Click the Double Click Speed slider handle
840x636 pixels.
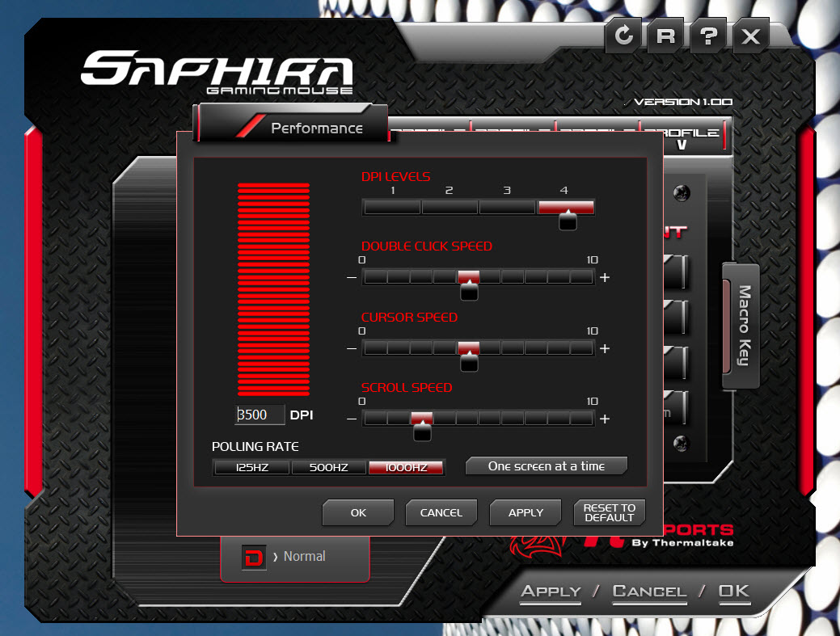click(x=469, y=291)
